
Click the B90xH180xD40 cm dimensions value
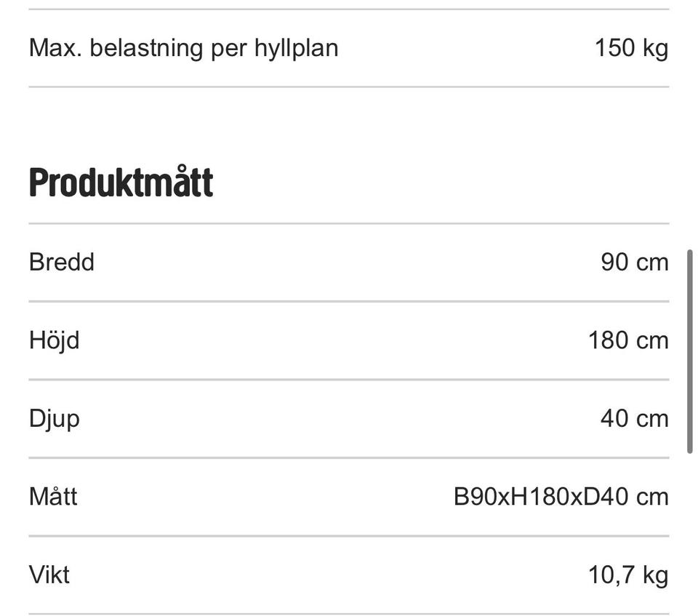click(561, 497)
